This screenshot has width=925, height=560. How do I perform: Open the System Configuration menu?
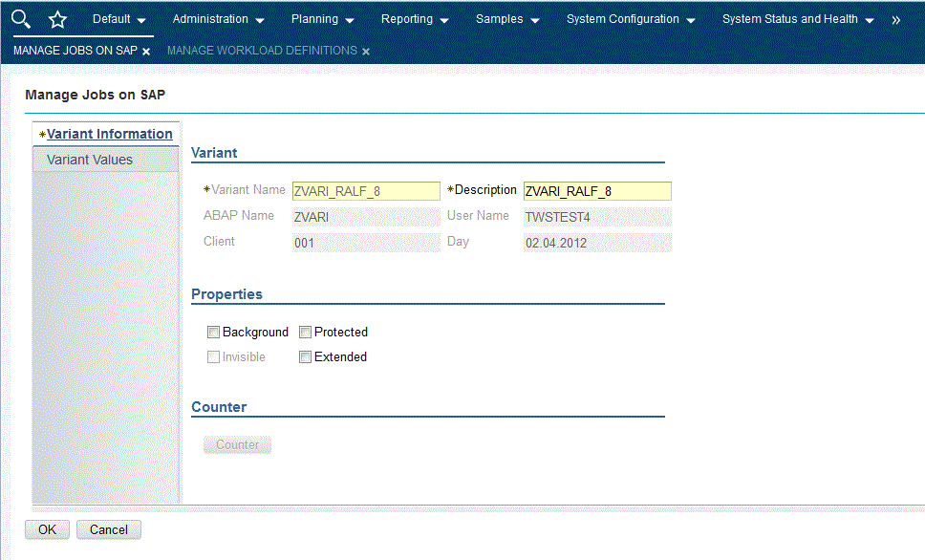pyautogui.click(x=630, y=18)
